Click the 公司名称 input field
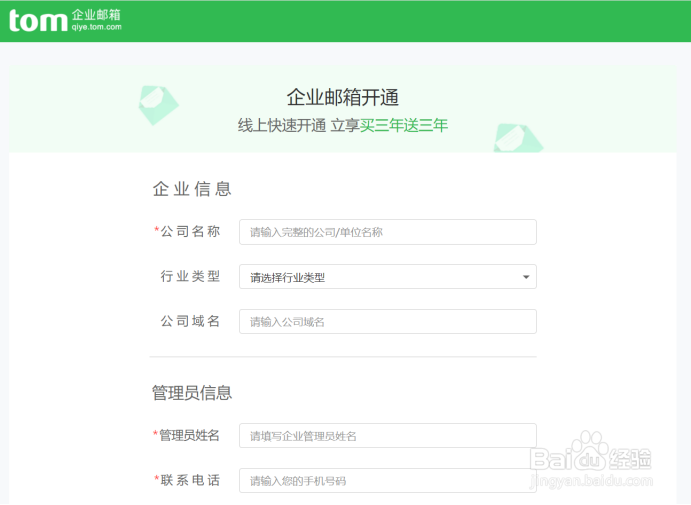 pos(388,232)
